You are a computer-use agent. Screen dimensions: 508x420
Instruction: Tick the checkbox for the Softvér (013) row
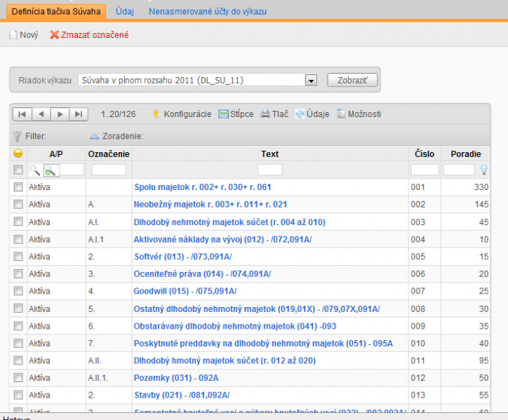[18, 257]
